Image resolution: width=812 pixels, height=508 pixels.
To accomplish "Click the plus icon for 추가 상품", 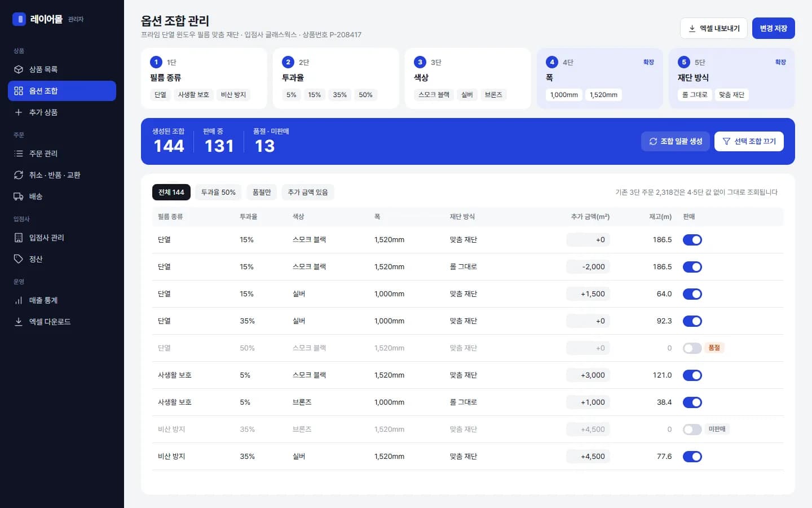I will point(19,112).
